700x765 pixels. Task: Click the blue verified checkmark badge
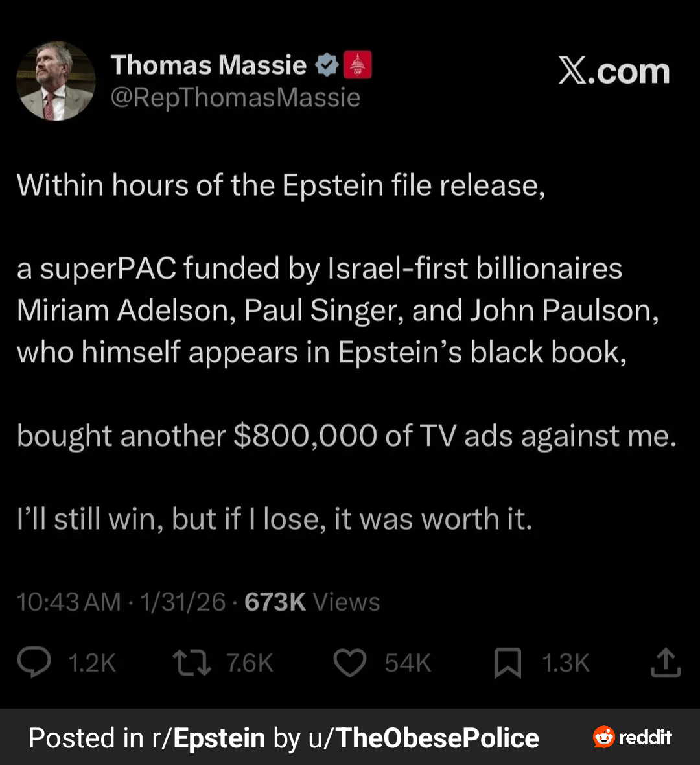click(327, 65)
